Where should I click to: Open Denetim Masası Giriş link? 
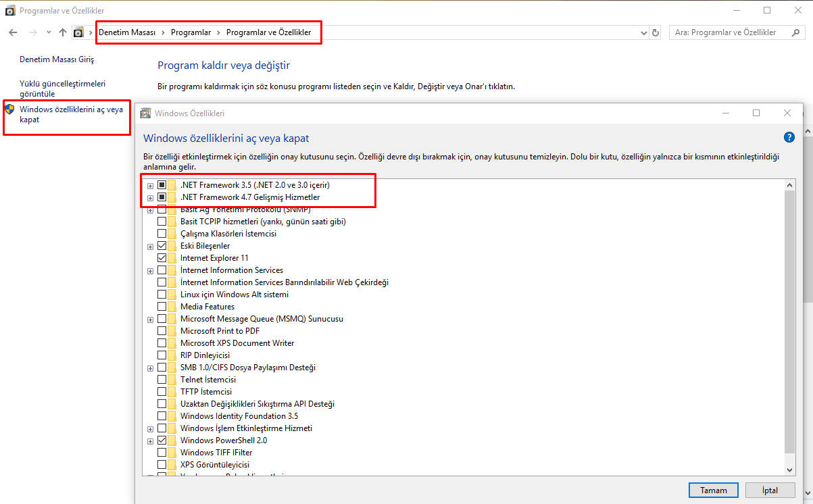point(57,59)
